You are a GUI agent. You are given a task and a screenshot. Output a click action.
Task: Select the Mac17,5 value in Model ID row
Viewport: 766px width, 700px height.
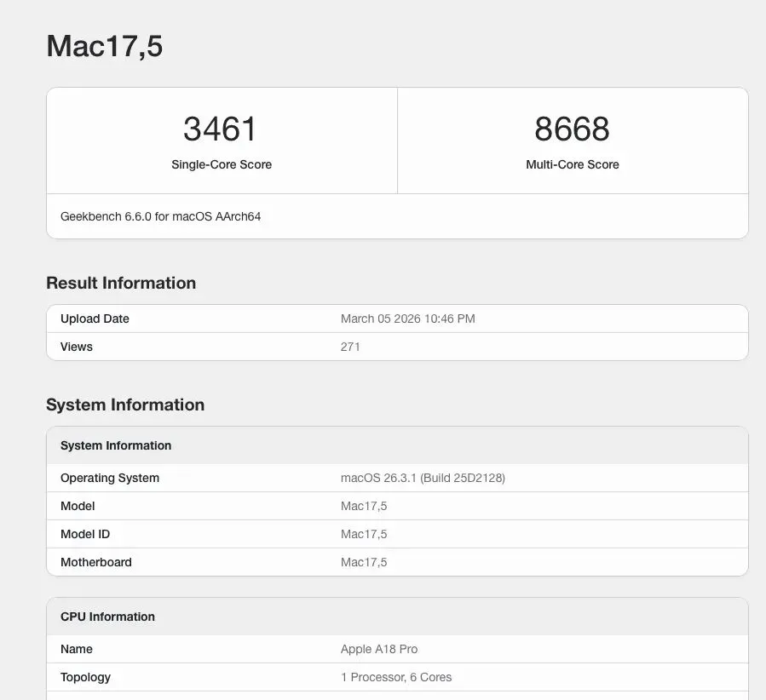tap(364, 535)
